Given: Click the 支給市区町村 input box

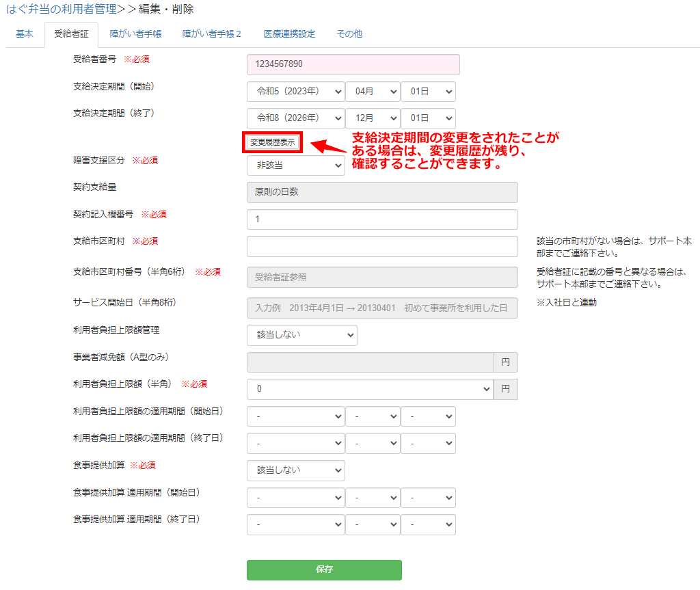Looking at the screenshot, I should (x=381, y=246).
